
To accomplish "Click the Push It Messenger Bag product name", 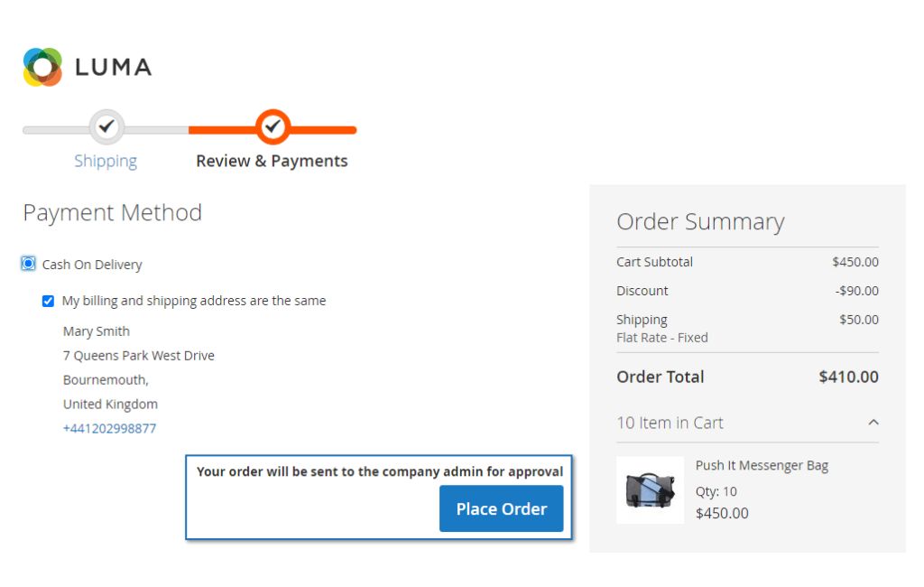I will 762,465.
